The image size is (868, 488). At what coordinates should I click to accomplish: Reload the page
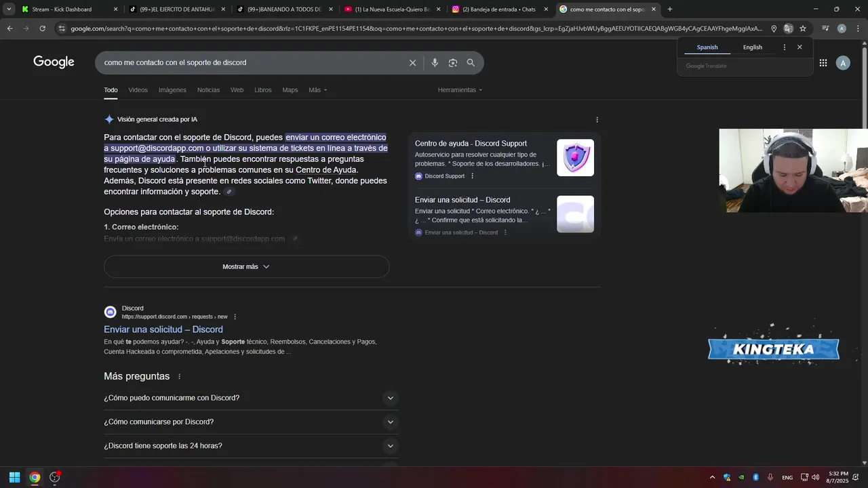point(42,28)
